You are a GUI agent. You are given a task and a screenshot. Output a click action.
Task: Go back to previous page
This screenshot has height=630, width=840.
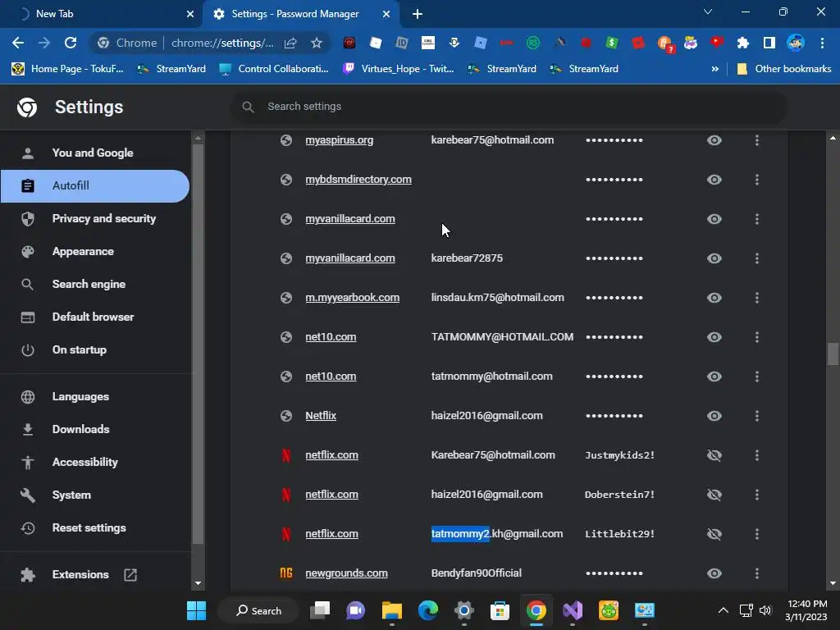click(18, 43)
